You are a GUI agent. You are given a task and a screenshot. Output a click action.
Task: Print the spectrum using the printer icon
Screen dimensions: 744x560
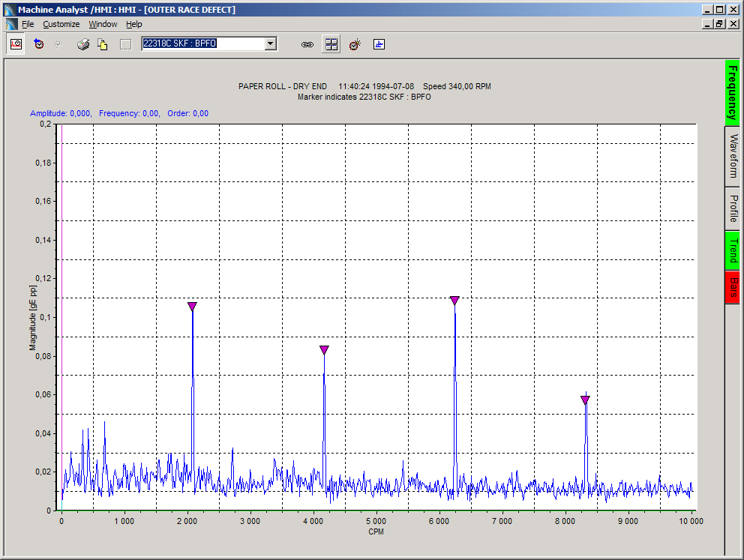[x=83, y=44]
